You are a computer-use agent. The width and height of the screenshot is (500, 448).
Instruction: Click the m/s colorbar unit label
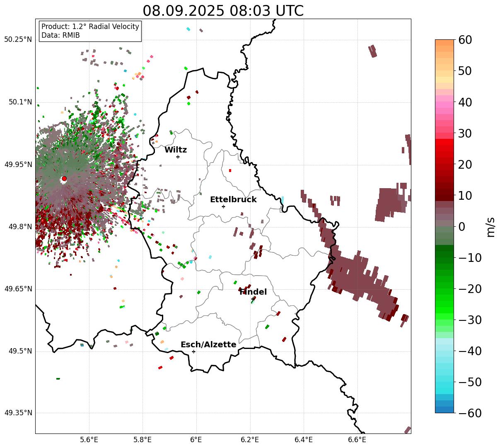pos(491,226)
